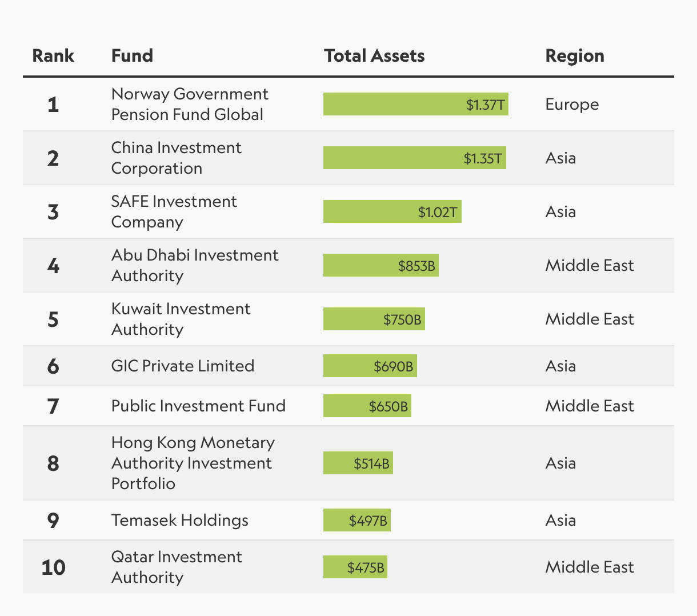This screenshot has height=616, width=697.
Task: Sort by Total Assets header
Action: pyautogui.click(x=374, y=55)
